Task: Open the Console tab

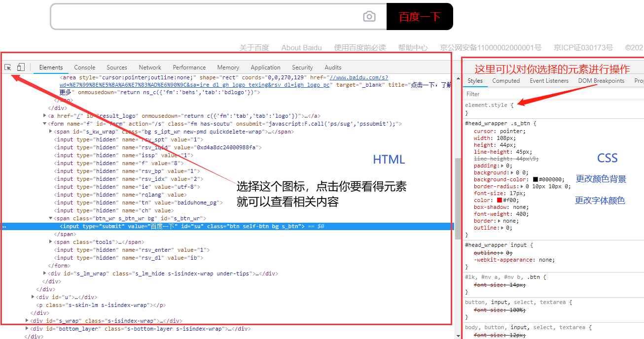Action: point(85,68)
